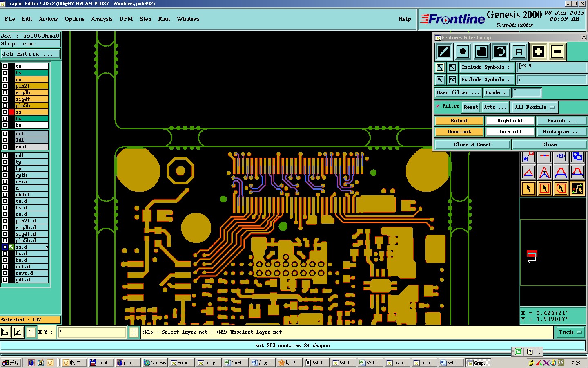588x368 pixels.
Task: Click the Close & Reset button
Action: point(472,144)
